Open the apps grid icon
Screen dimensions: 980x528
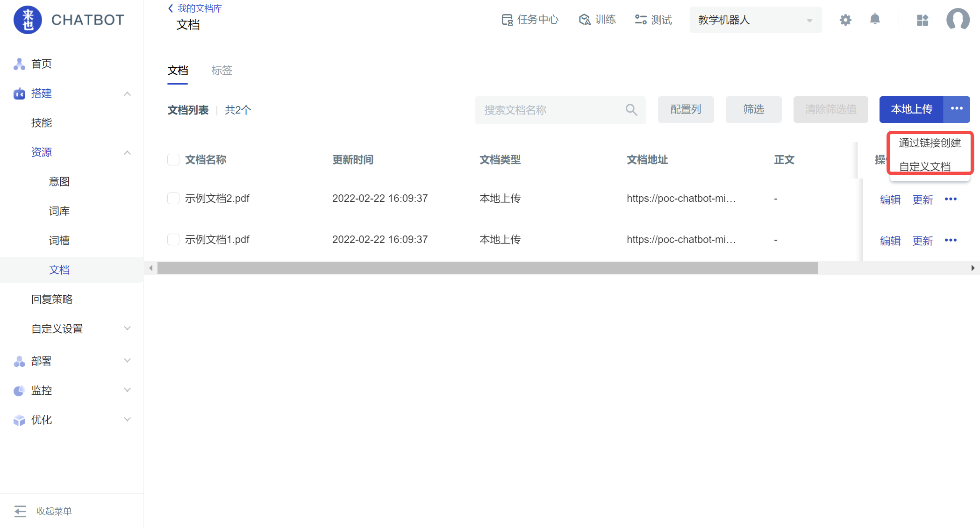pos(923,20)
